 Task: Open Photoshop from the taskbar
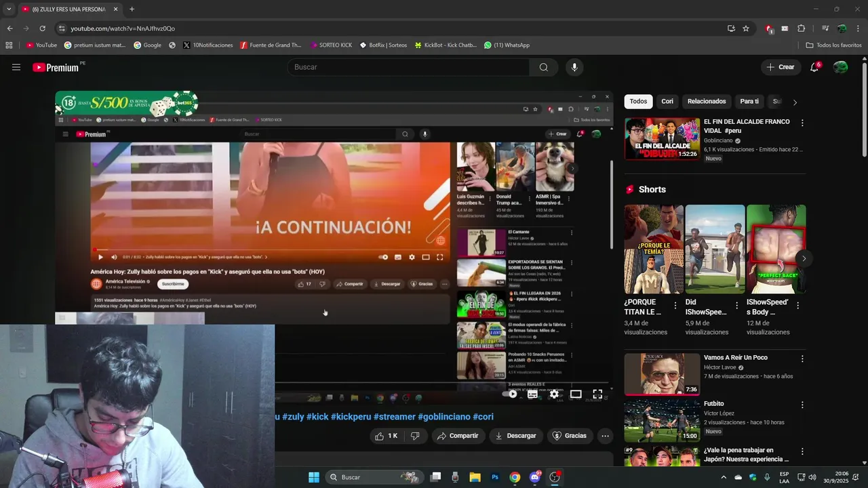(x=495, y=477)
